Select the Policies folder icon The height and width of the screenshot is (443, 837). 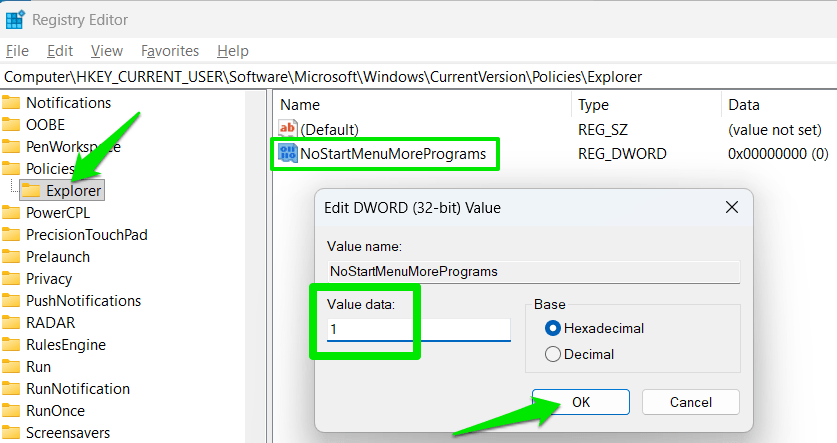click(x=11, y=169)
